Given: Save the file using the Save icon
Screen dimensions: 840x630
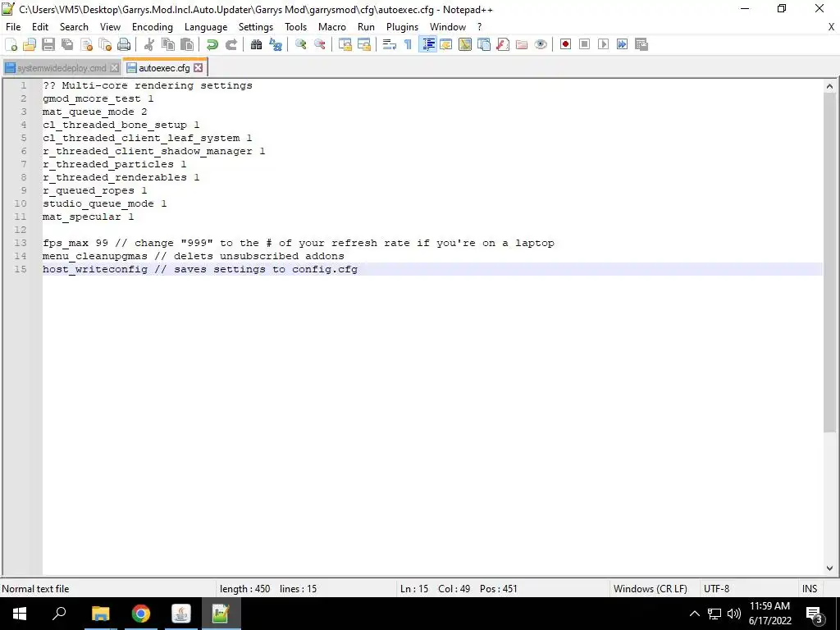Looking at the screenshot, I should click(x=48, y=44).
